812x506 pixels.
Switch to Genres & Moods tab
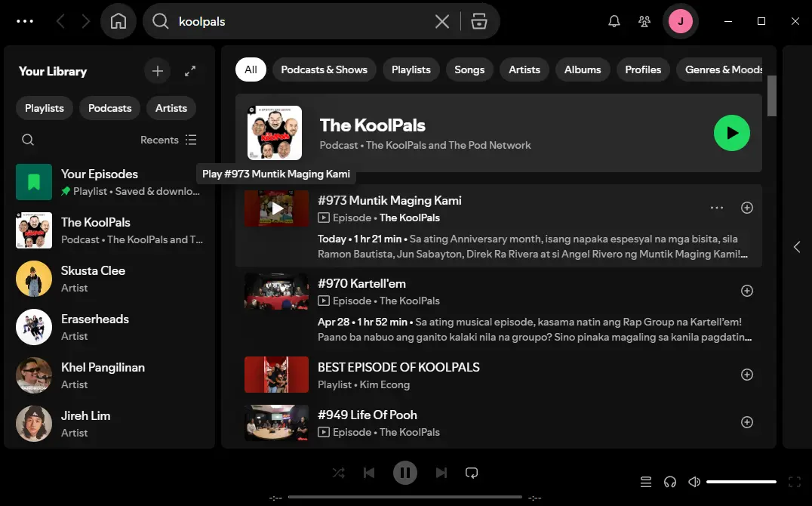pos(720,69)
